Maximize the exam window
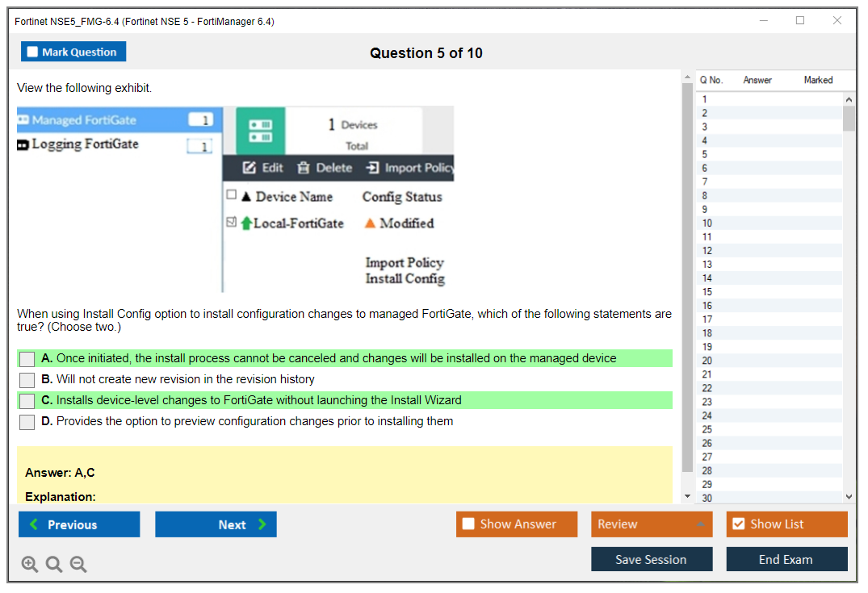Image resolution: width=868 pixels, height=593 pixels. (x=800, y=21)
